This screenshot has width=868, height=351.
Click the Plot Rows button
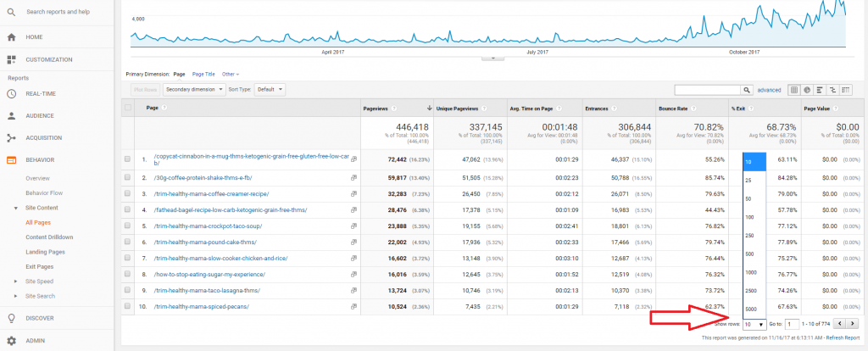click(146, 89)
